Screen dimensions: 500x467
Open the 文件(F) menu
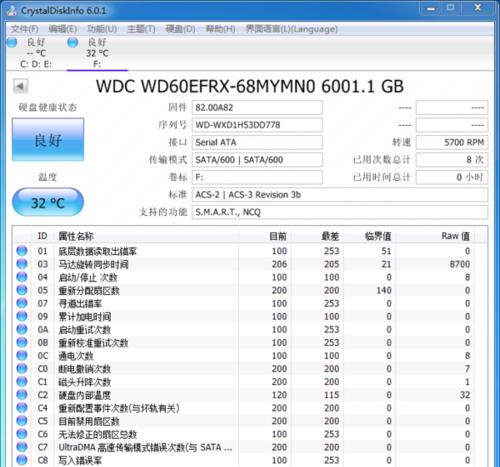tap(24, 29)
